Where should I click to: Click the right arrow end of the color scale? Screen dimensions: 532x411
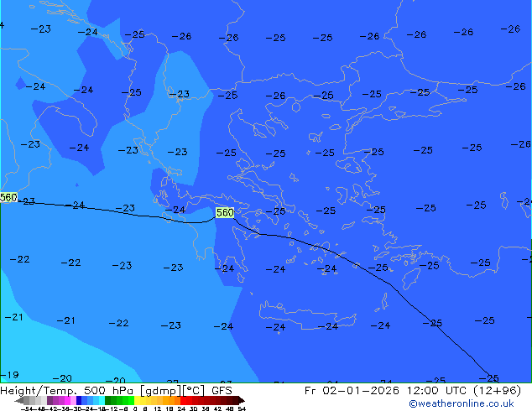242,401
